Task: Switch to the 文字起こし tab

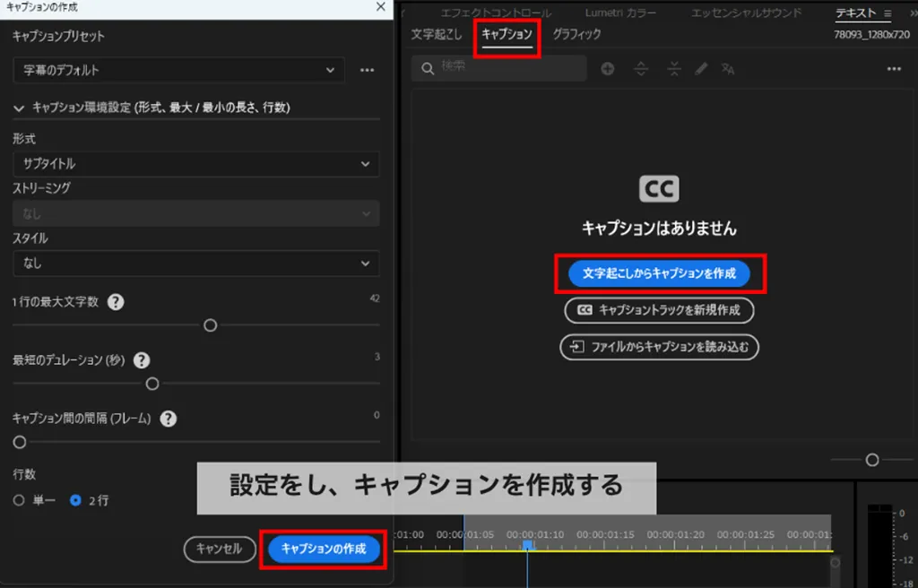Action: click(x=437, y=34)
